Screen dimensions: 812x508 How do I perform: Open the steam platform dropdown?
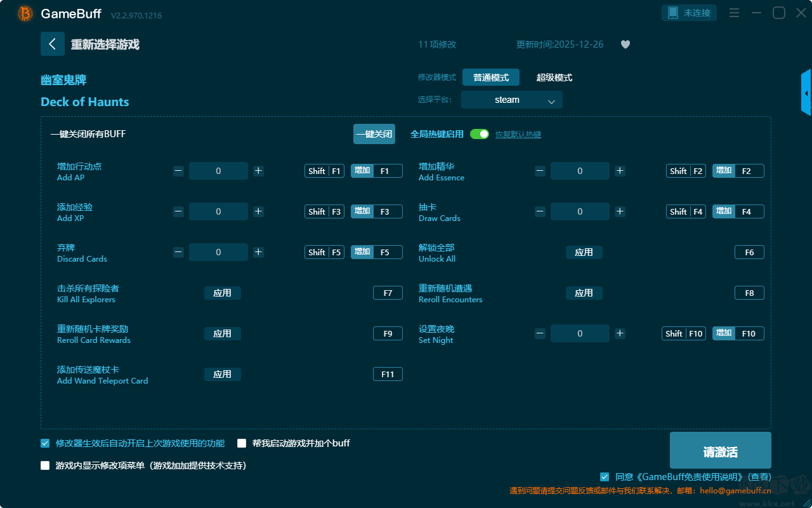coord(512,100)
